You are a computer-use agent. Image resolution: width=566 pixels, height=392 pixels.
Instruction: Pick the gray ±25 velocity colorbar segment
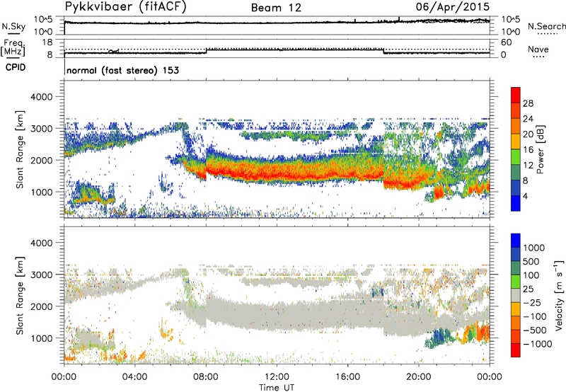coord(516,295)
